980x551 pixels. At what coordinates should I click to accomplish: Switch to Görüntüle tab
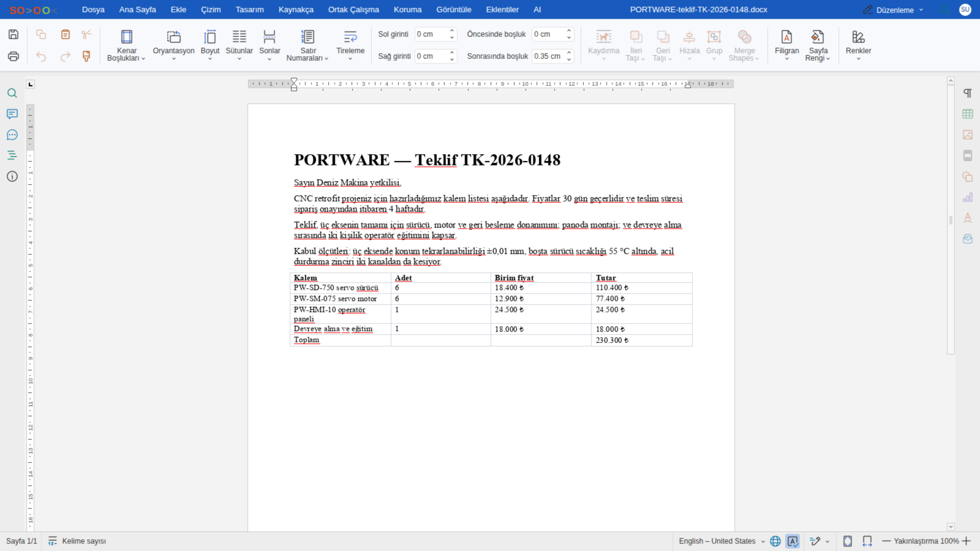tap(454, 9)
